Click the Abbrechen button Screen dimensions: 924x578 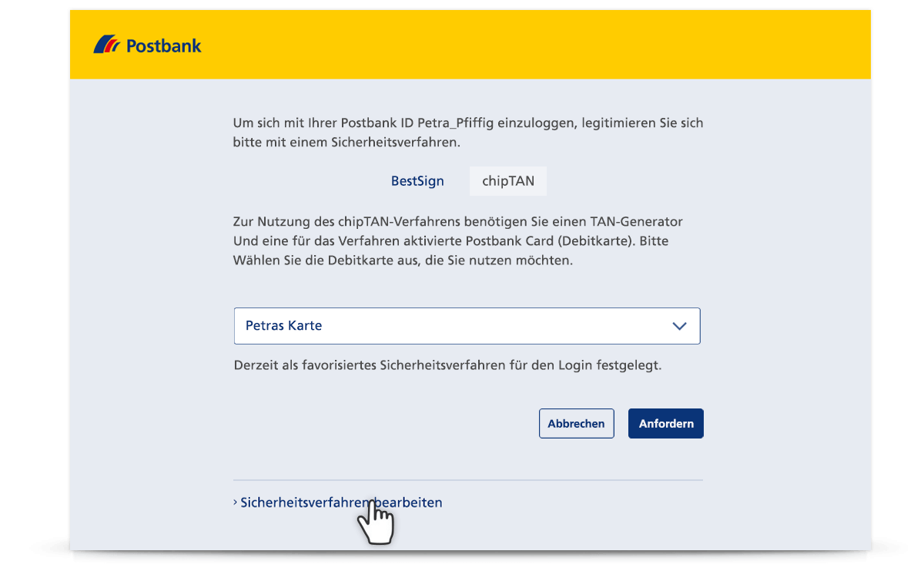pyautogui.click(x=576, y=424)
